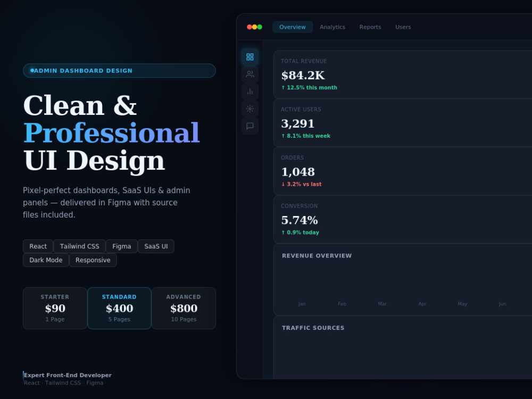The width and height of the screenshot is (532, 399).
Task: Click the Apr chart axis label
Action: click(422, 304)
